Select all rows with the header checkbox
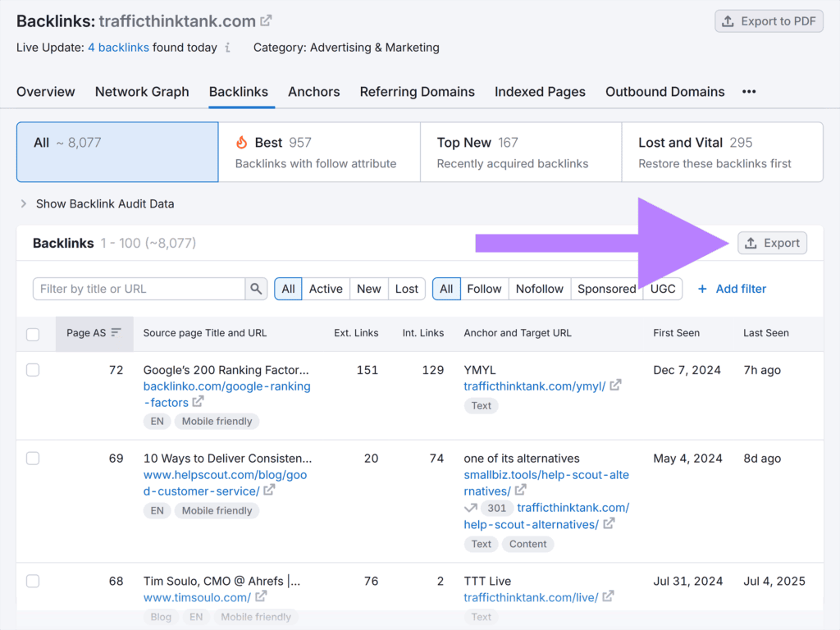 (x=33, y=334)
